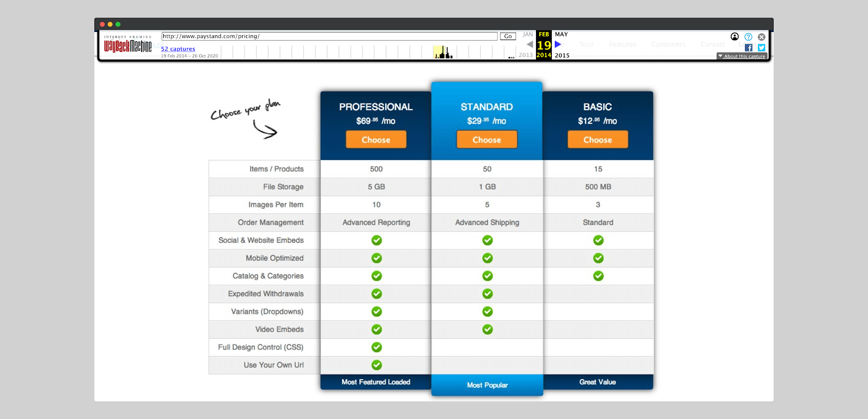Jump to the 2015 capture year
Viewport: 868px width, 419px height.
pos(562,55)
